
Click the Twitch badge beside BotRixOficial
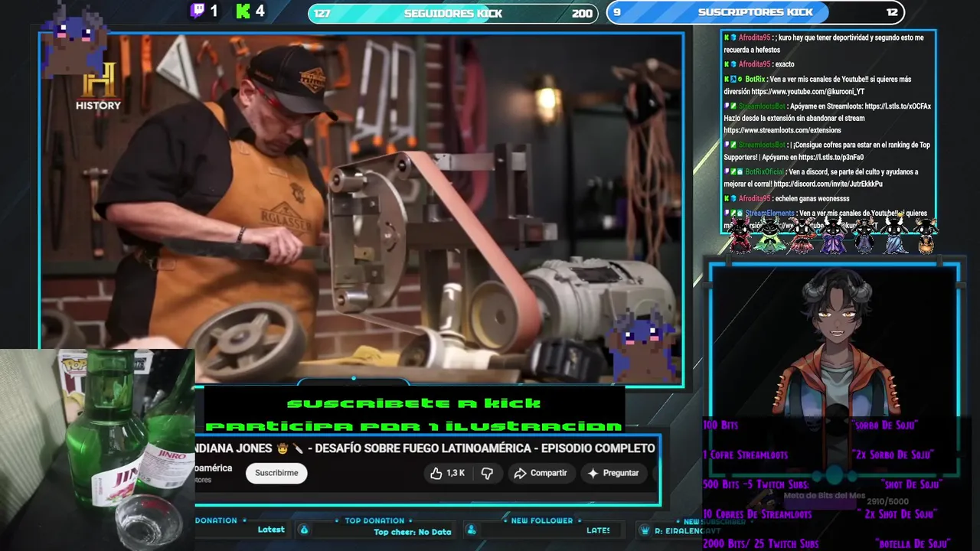click(727, 172)
